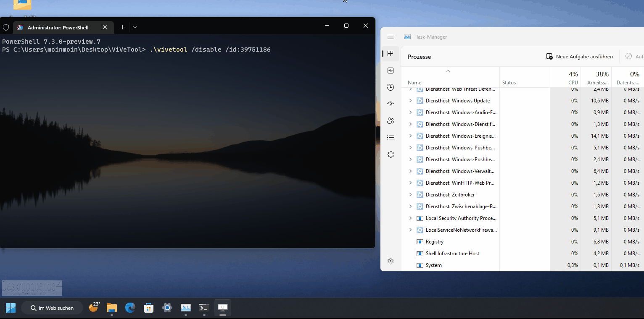The image size is (644, 319).
Task: Open Services puzzle icon in sidebar
Action: [391, 154]
